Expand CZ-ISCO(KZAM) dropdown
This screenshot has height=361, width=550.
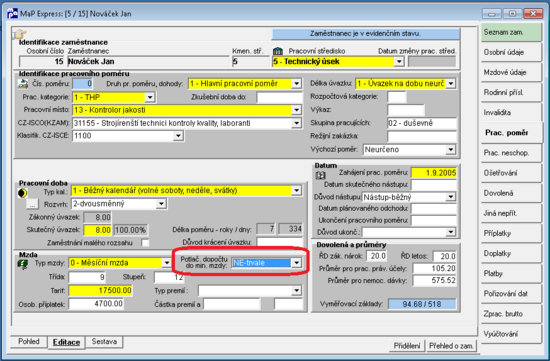(296, 123)
